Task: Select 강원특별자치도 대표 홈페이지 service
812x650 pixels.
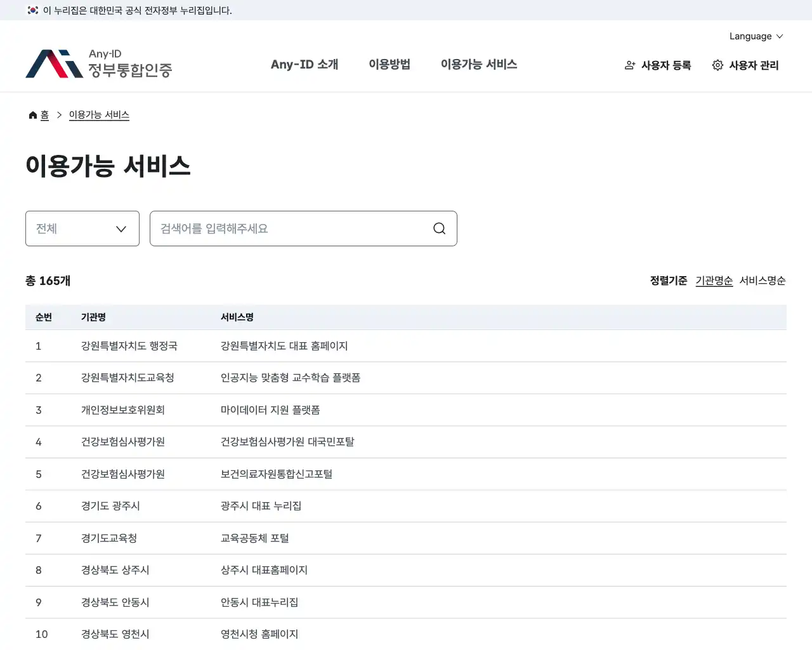Action: pos(284,346)
